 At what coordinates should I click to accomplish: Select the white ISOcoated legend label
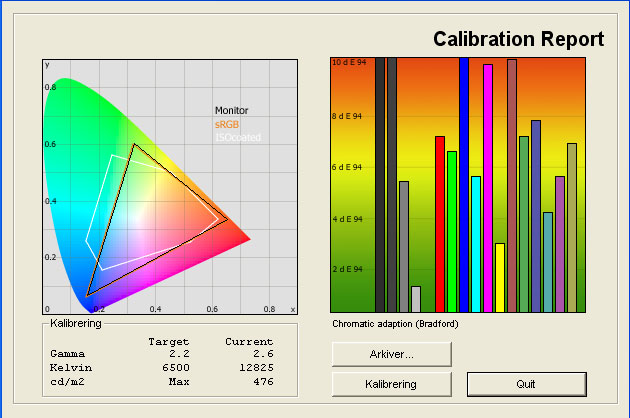coord(238,137)
